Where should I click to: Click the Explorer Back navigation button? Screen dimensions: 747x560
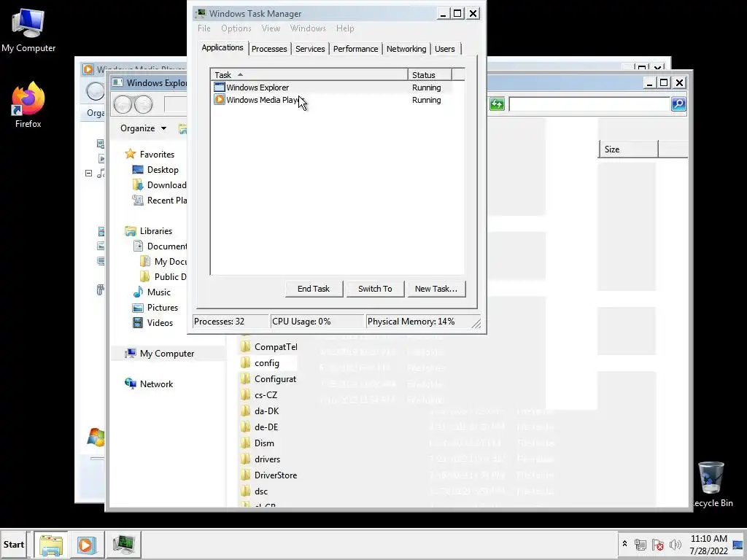pos(123,104)
